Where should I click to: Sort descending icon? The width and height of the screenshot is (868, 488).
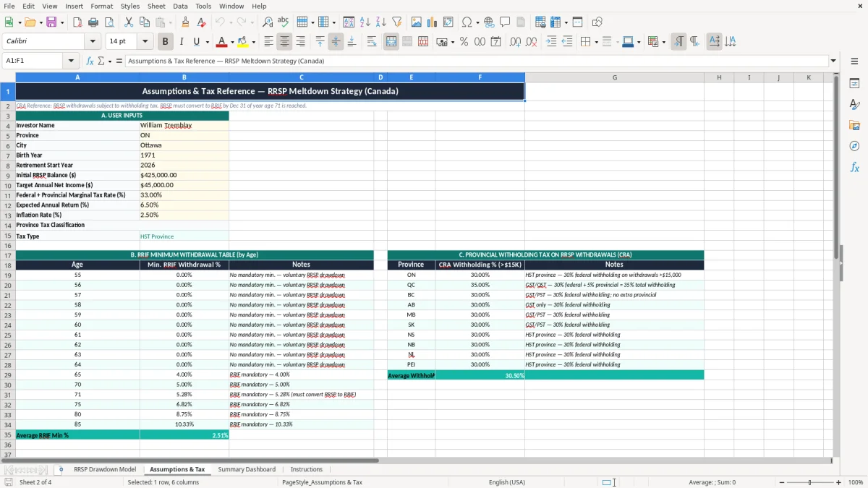pyautogui.click(x=381, y=22)
